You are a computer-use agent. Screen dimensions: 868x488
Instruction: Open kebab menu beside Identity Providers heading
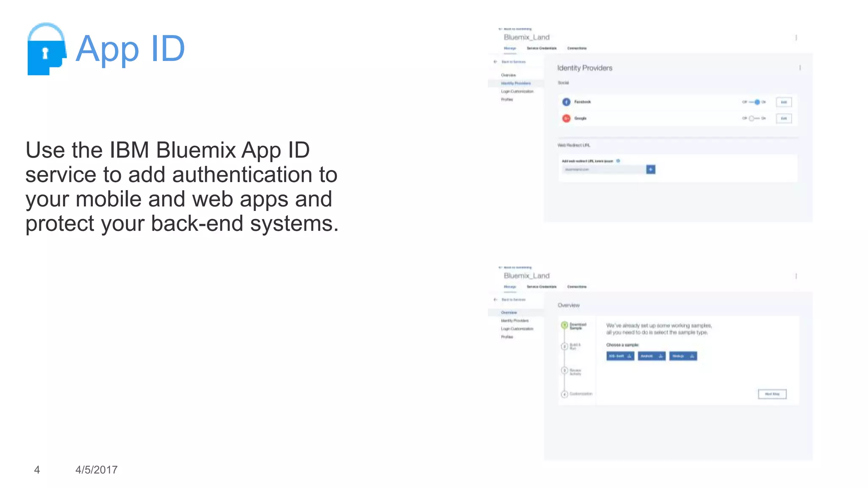point(800,68)
